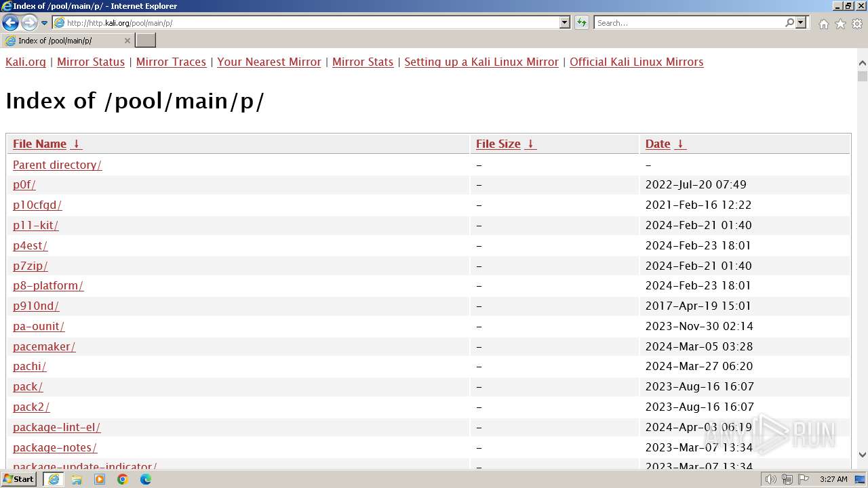The height and width of the screenshot is (488, 868).
Task: Open the search provider dropdown arrow
Action: (x=801, y=23)
